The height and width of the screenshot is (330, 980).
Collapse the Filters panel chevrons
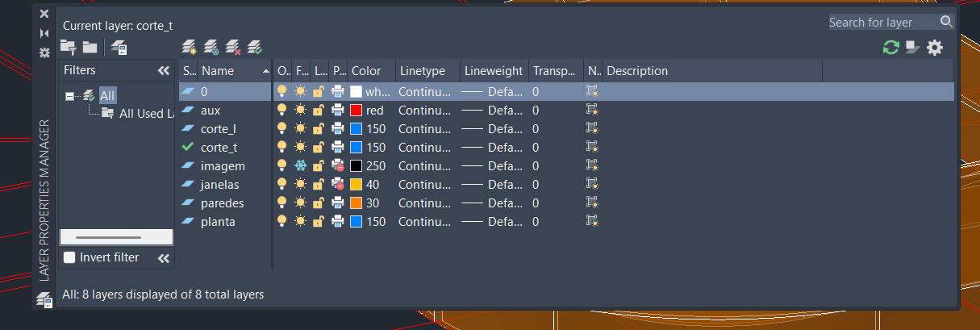pos(163,71)
